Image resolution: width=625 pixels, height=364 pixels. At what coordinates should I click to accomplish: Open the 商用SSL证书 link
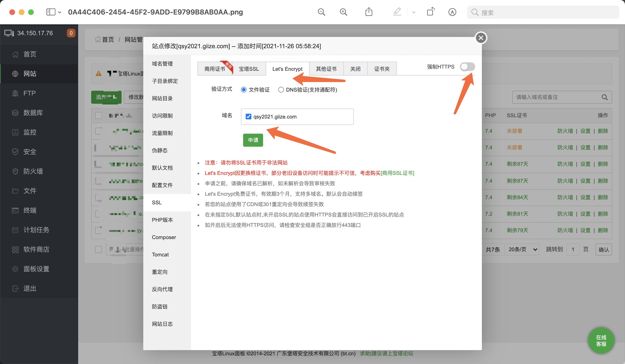(x=398, y=173)
